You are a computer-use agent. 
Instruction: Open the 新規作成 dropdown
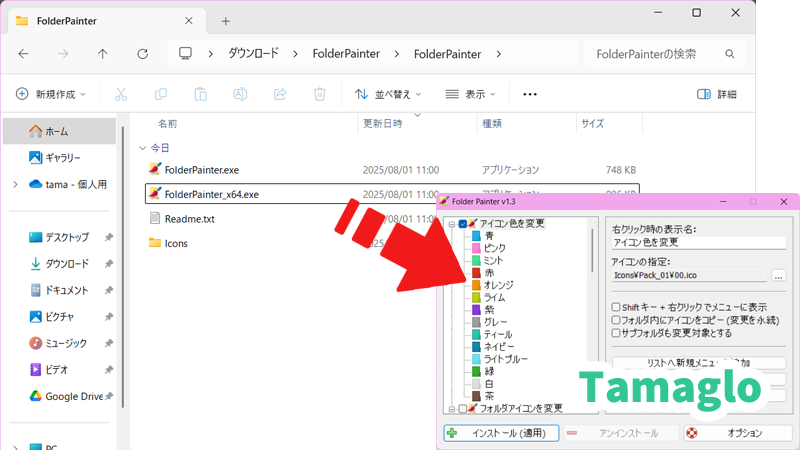pos(51,94)
